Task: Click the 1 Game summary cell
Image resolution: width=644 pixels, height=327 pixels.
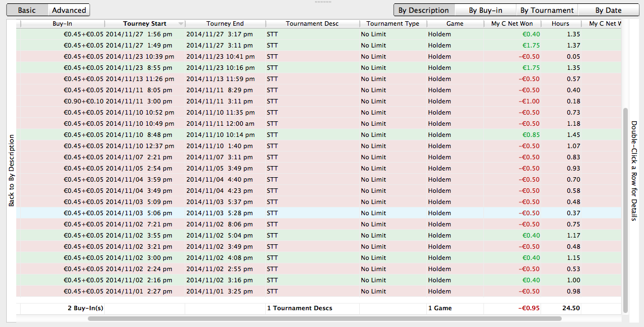Action: point(455,308)
